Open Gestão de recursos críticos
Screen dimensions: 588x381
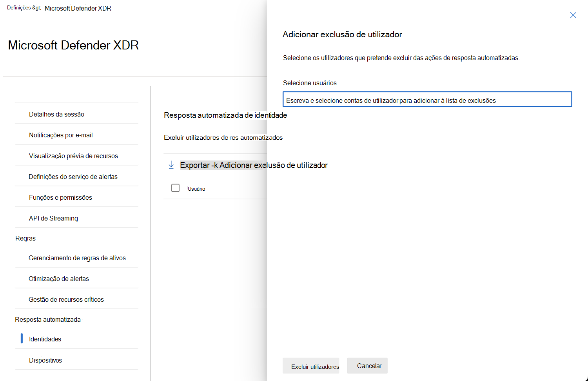tap(66, 299)
